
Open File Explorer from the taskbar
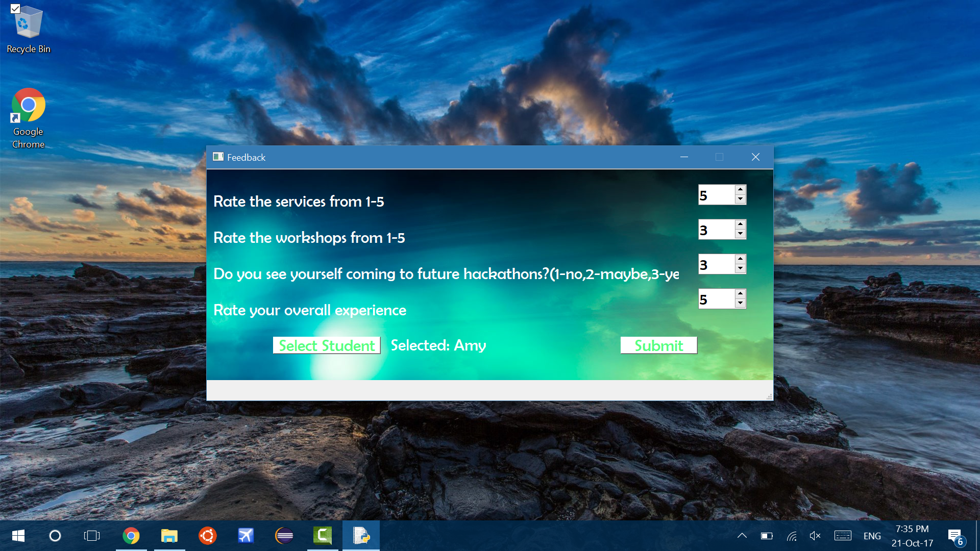coord(169,536)
